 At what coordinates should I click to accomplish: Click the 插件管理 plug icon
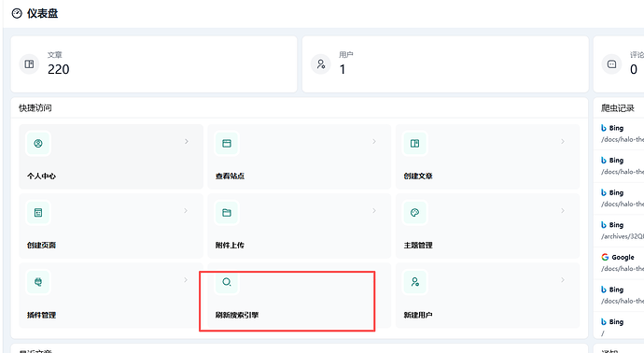(38, 282)
